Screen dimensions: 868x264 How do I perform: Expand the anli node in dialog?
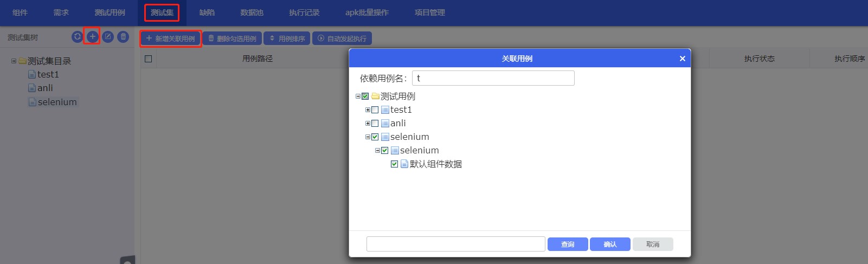pos(368,123)
